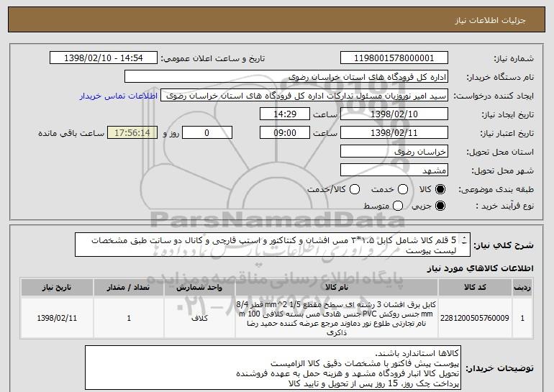Select the کالا/خدمت radio button

click(355, 190)
